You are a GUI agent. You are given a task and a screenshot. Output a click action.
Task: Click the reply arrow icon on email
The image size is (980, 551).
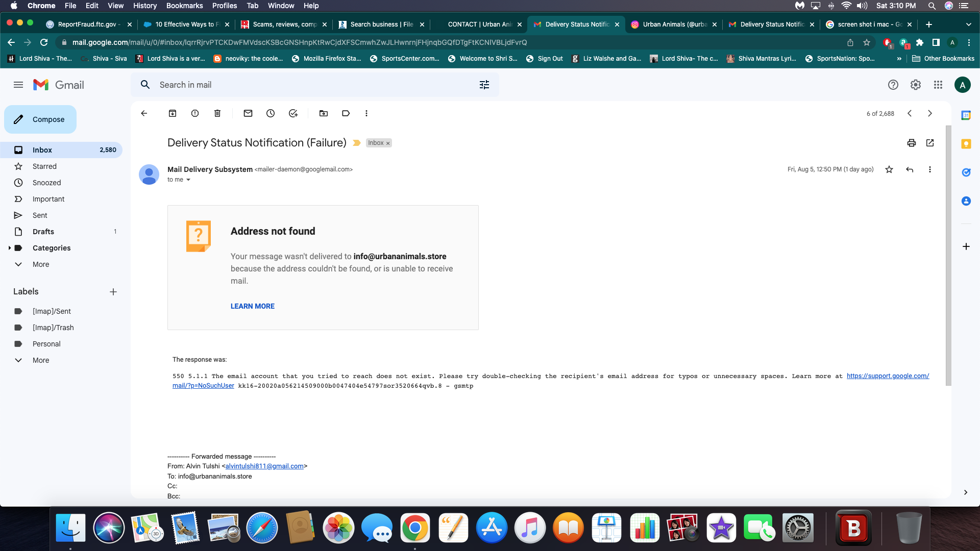[x=910, y=169]
